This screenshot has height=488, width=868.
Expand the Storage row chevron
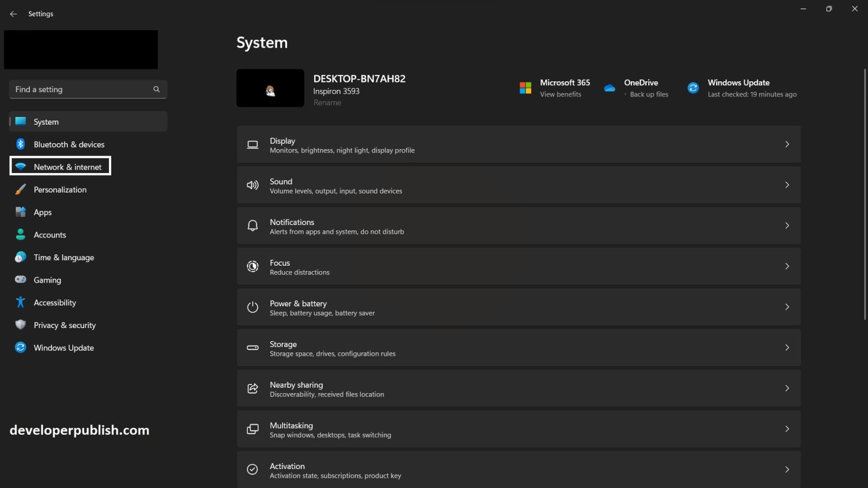pos(787,348)
